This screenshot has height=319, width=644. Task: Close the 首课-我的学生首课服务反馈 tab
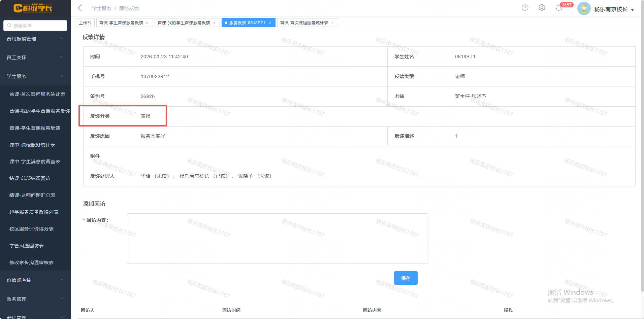pyautogui.click(x=214, y=23)
